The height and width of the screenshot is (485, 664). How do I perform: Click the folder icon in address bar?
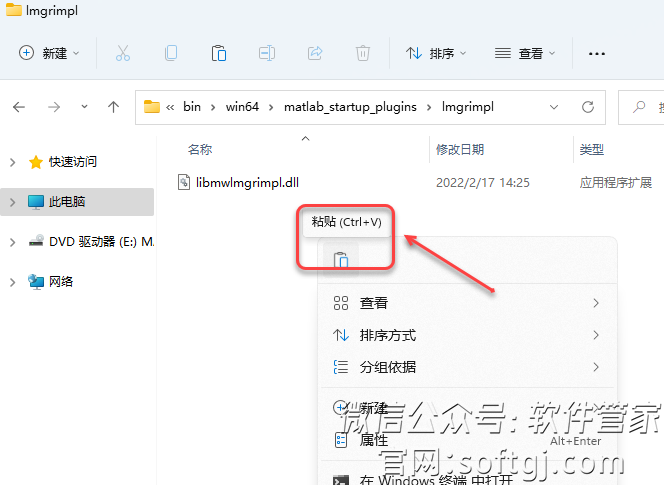click(152, 107)
